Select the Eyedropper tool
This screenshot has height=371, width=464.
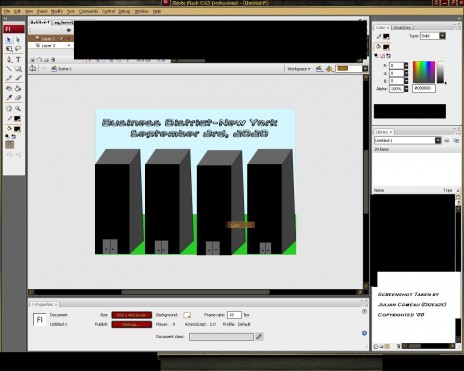9,98
